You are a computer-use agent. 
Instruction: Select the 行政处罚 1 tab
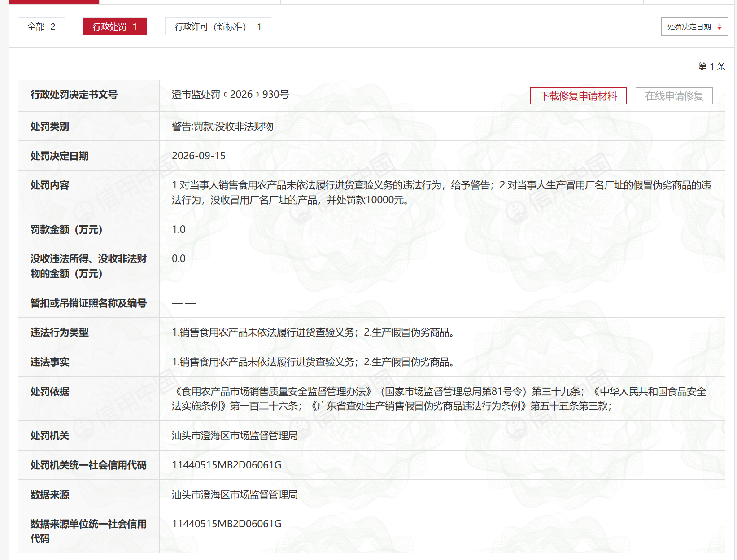(x=115, y=26)
